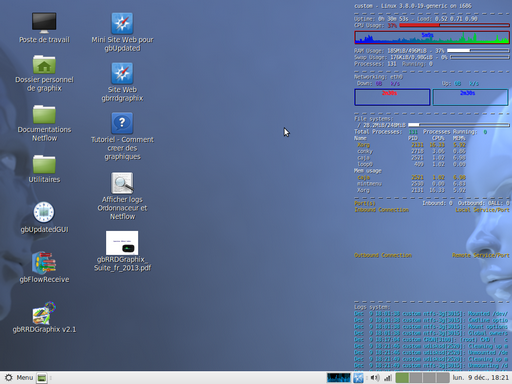Open the Menu button in the panel

(19, 377)
